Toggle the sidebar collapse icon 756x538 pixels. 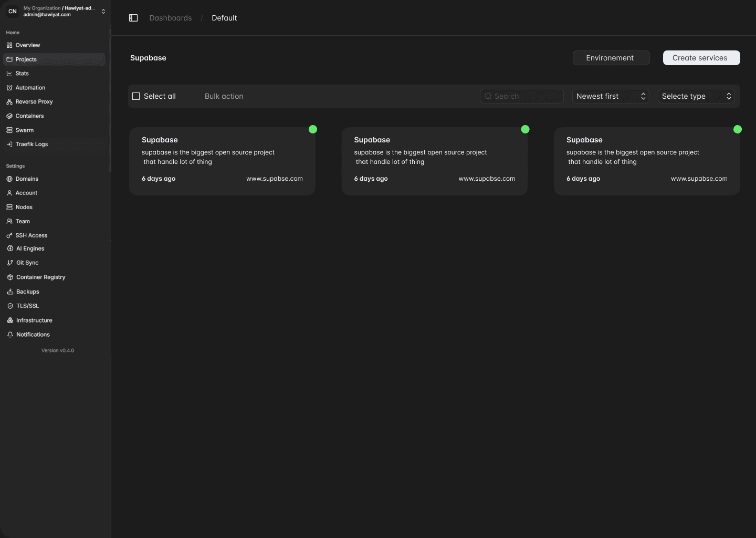pyautogui.click(x=133, y=18)
